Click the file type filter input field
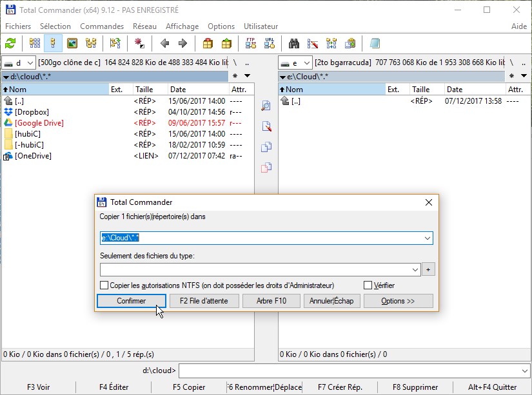 coord(258,269)
